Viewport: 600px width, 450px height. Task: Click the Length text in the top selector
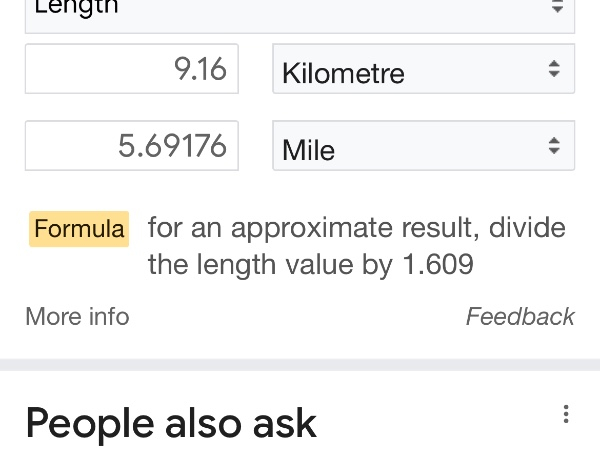(76, 7)
